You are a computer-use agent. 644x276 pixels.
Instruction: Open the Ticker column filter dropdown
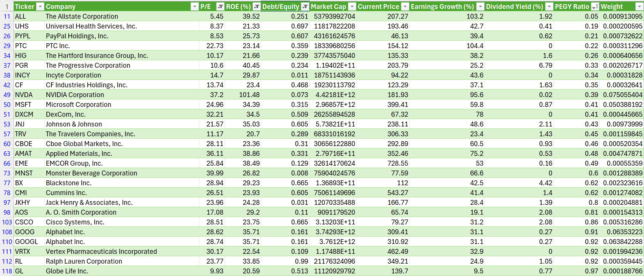pos(40,7)
